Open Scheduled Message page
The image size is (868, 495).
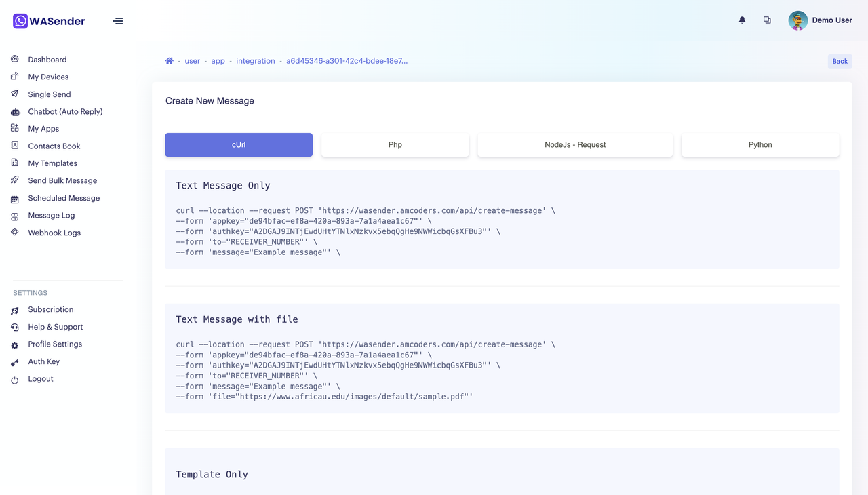(64, 198)
